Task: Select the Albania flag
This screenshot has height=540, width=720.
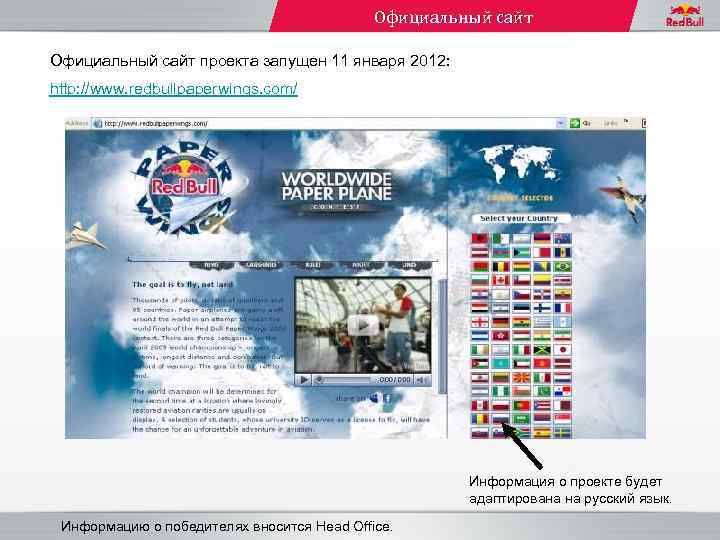Action: click(480, 239)
